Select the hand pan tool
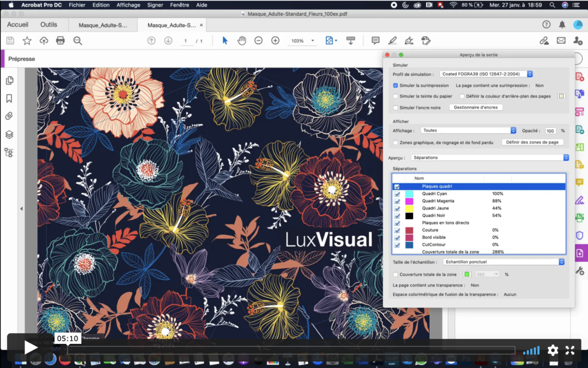This screenshot has height=368, width=588. [x=242, y=41]
